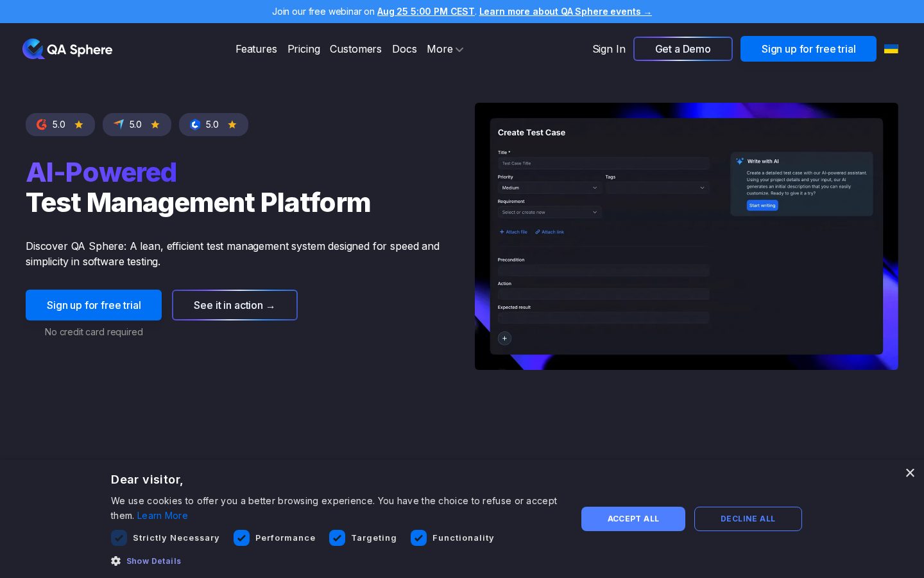Click the Get a Demo button

(x=683, y=49)
